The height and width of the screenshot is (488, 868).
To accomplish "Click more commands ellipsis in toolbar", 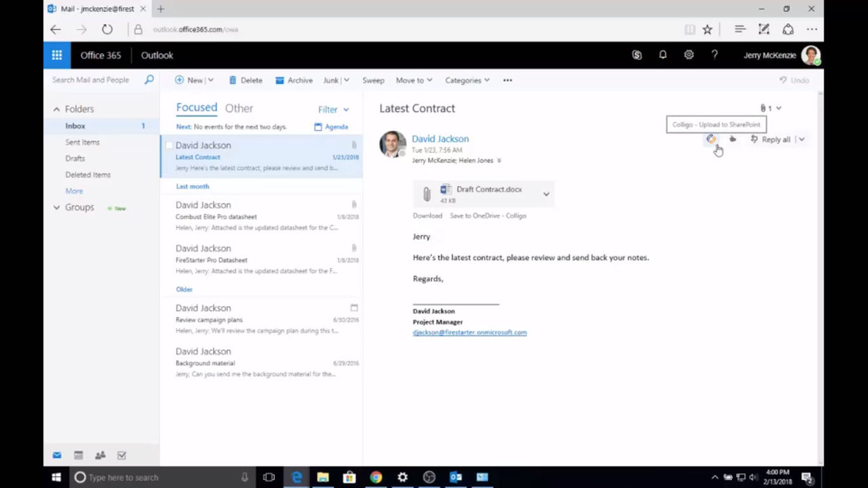I will click(x=507, y=80).
